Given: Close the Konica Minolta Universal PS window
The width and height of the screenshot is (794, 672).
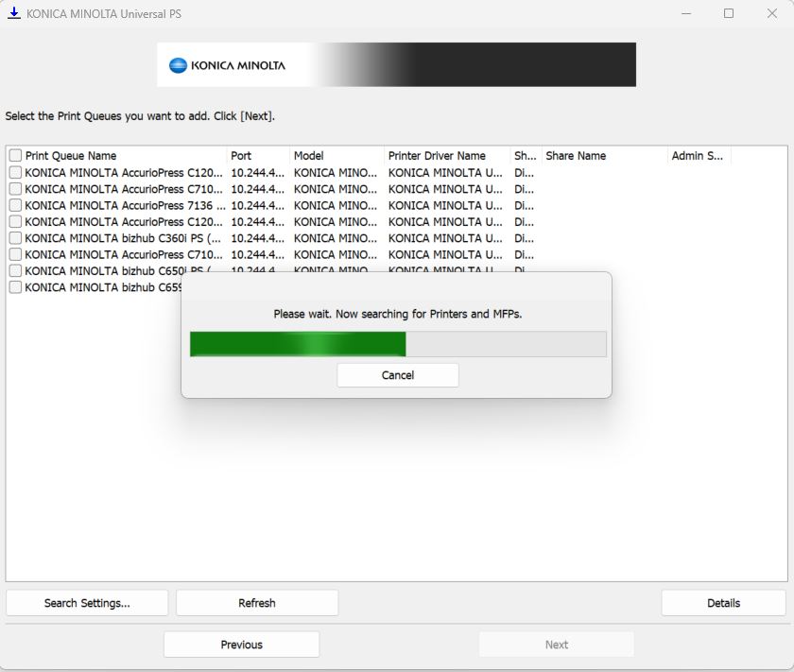Looking at the screenshot, I should 771,13.
